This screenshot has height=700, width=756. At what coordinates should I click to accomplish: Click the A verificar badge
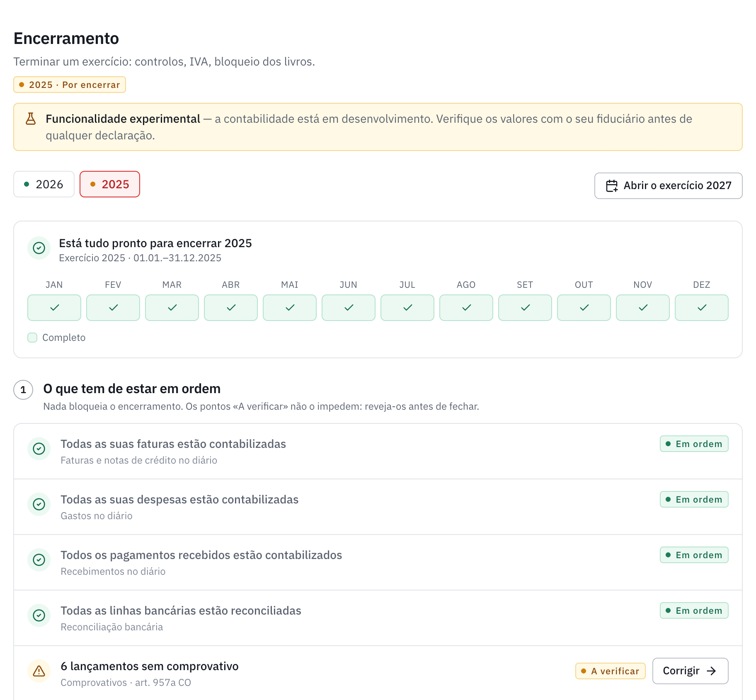610,671
